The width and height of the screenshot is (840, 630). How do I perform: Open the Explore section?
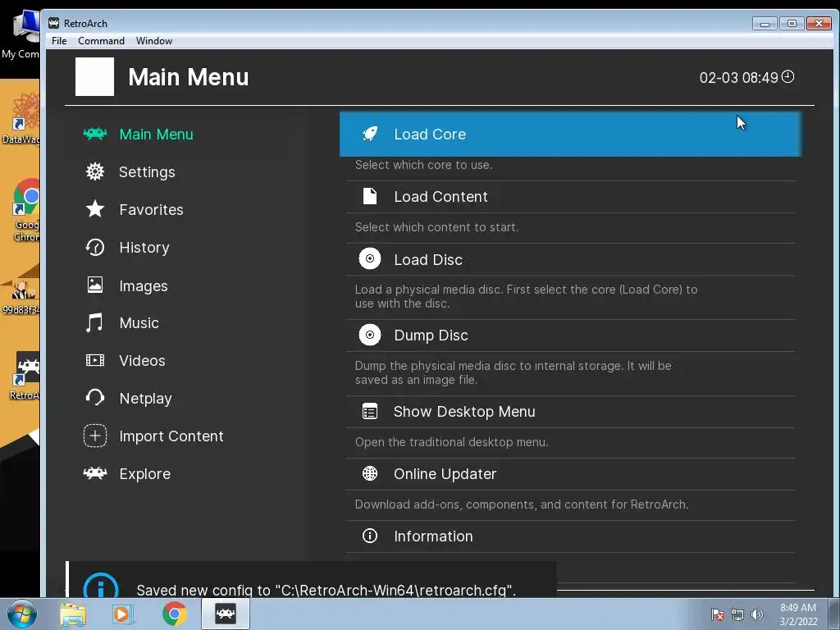click(144, 474)
